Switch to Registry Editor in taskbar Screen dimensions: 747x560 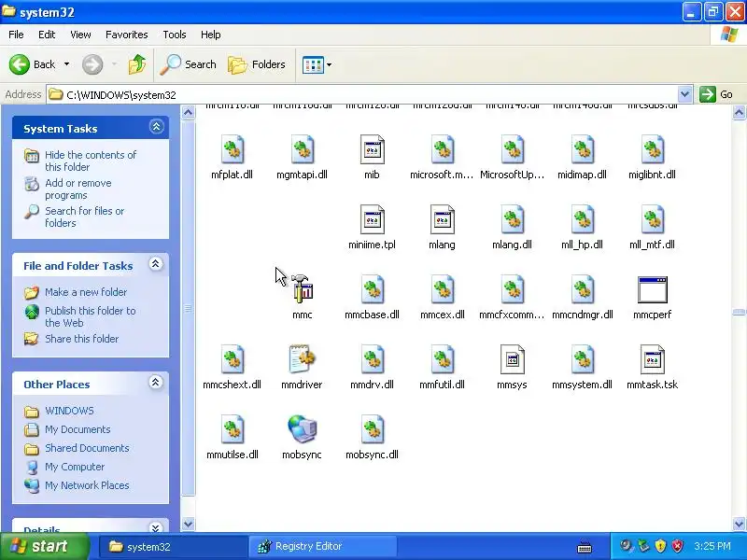click(322, 546)
